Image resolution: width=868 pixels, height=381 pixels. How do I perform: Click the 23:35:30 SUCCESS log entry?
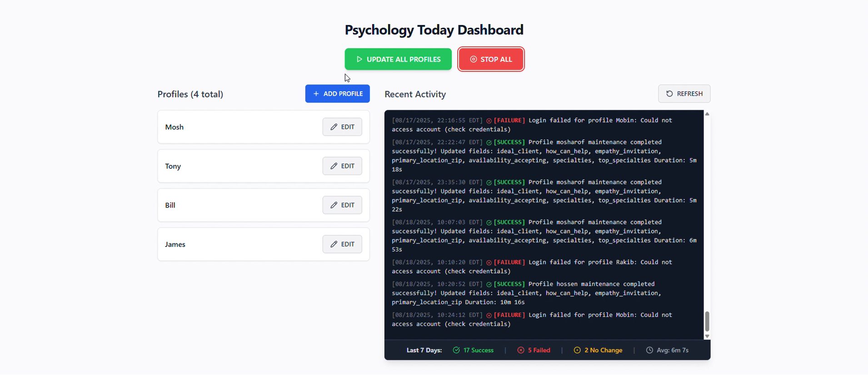544,196
